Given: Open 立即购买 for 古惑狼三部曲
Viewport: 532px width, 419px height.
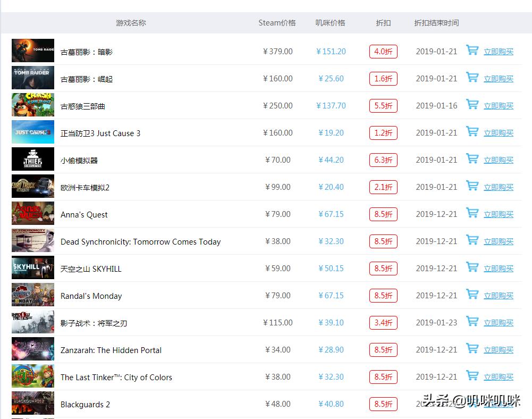Looking at the screenshot, I should coord(499,105).
